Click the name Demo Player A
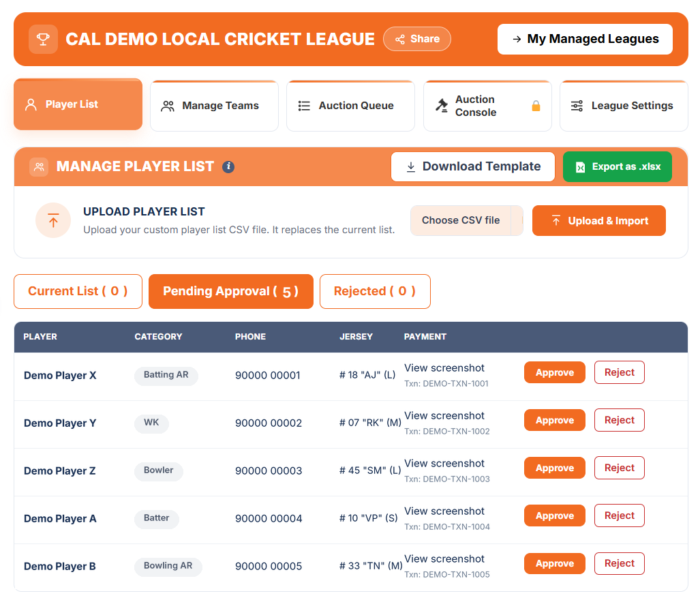This screenshot has width=700, height=598. tap(60, 519)
